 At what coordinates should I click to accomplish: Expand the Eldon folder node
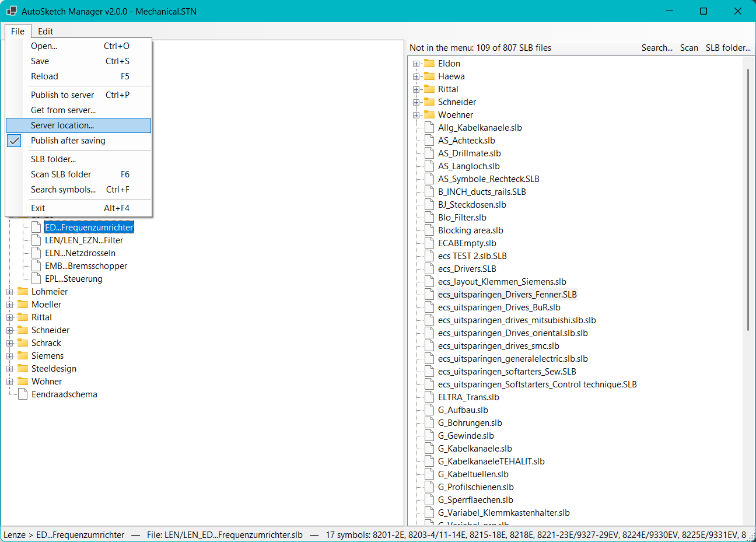pyautogui.click(x=416, y=64)
